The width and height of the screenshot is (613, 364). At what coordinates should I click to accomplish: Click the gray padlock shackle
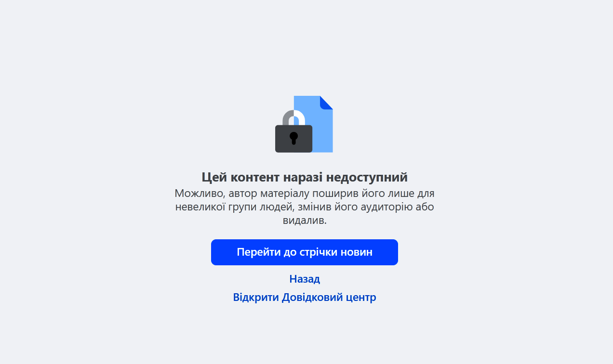point(294,117)
